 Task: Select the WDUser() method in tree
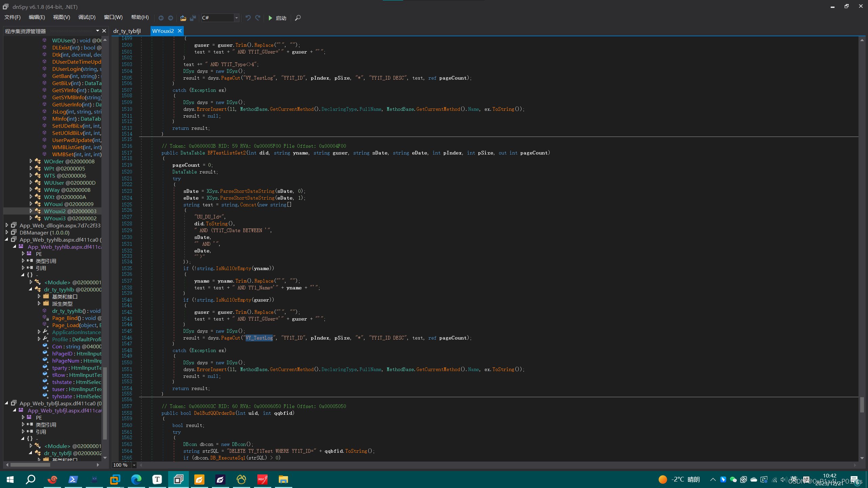tap(77, 40)
